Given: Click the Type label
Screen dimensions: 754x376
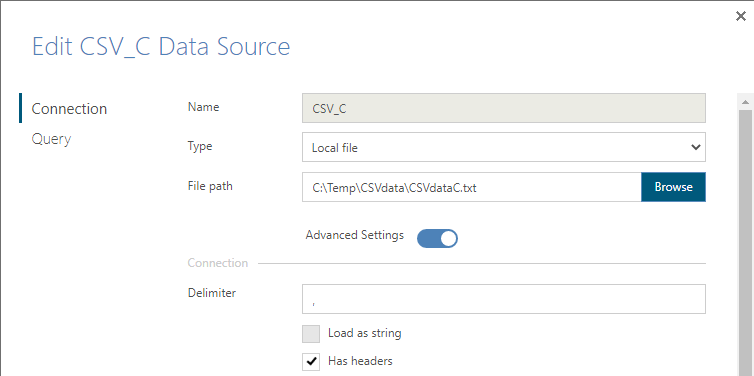Looking at the screenshot, I should coord(200,146).
